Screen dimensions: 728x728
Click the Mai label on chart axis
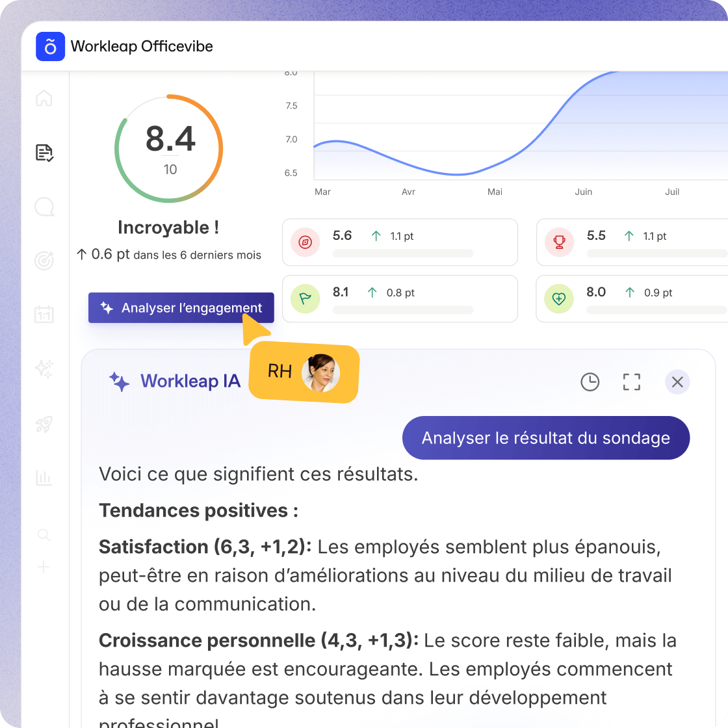click(495, 192)
